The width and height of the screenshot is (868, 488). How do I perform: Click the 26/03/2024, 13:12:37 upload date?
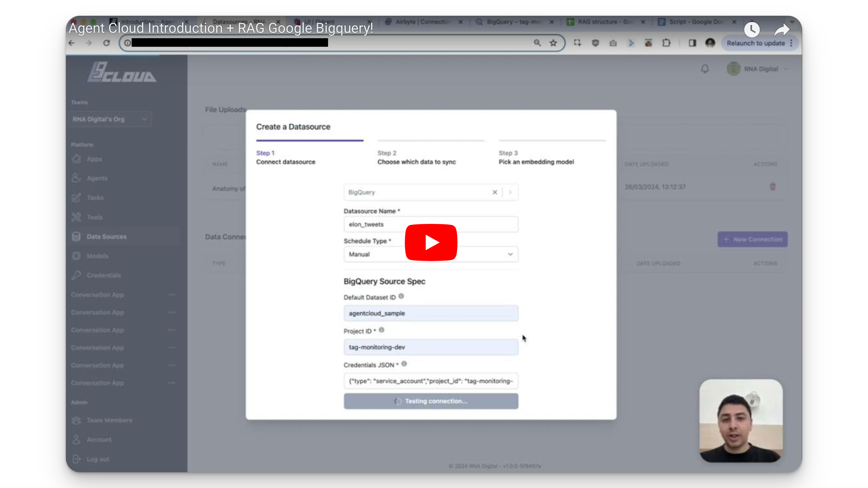point(655,187)
